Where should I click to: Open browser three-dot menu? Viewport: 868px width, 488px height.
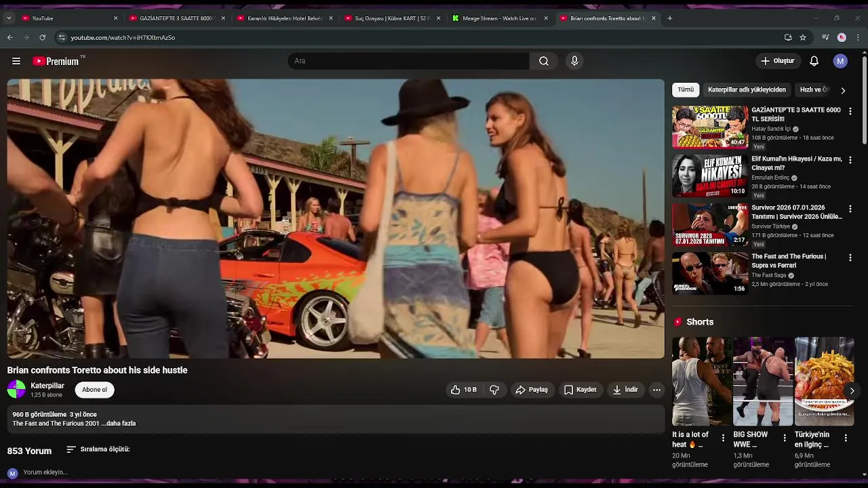(859, 37)
